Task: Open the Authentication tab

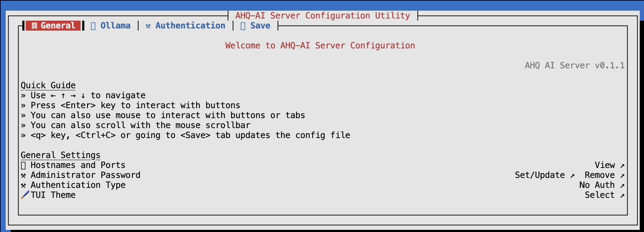Action: coord(190,26)
